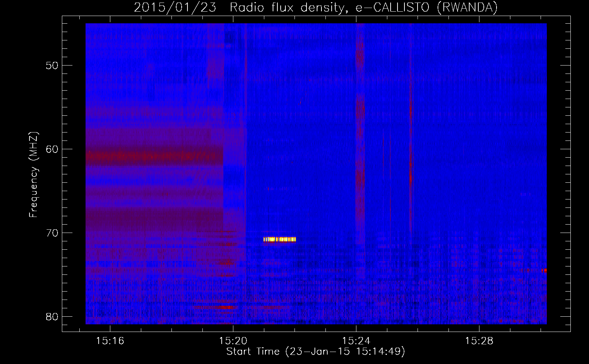Viewport: 589px width, 364px height.
Task: Click the 80 frequency tick label
Action: (x=52, y=317)
